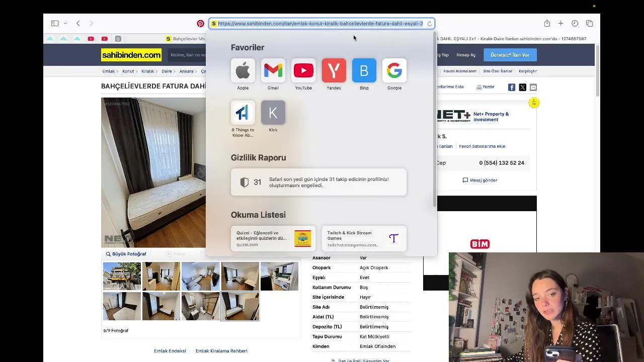Open Twitch & Kick Stream Games item
This screenshot has width=644, height=362.
[364, 239]
